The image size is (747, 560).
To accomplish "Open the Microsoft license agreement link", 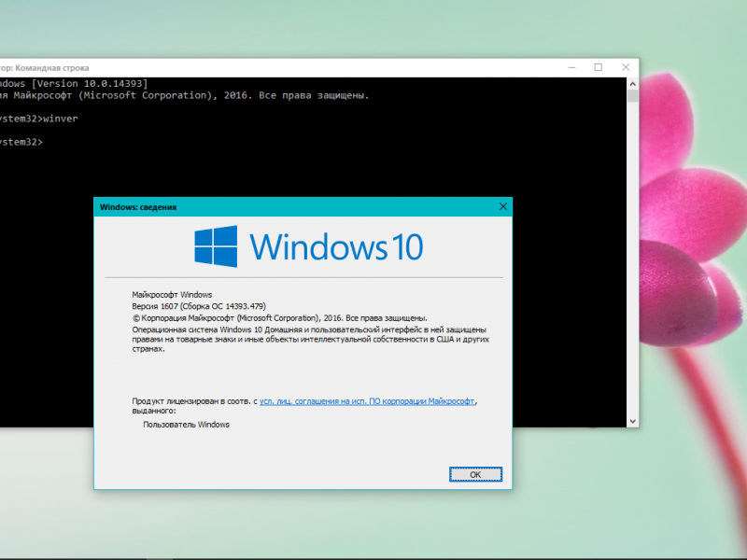I will click(x=367, y=401).
